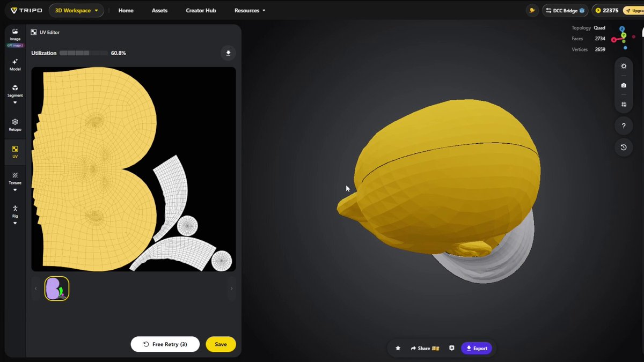Select the UV sidebar icon
Image resolution: width=644 pixels, height=362 pixels.
click(15, 152)
